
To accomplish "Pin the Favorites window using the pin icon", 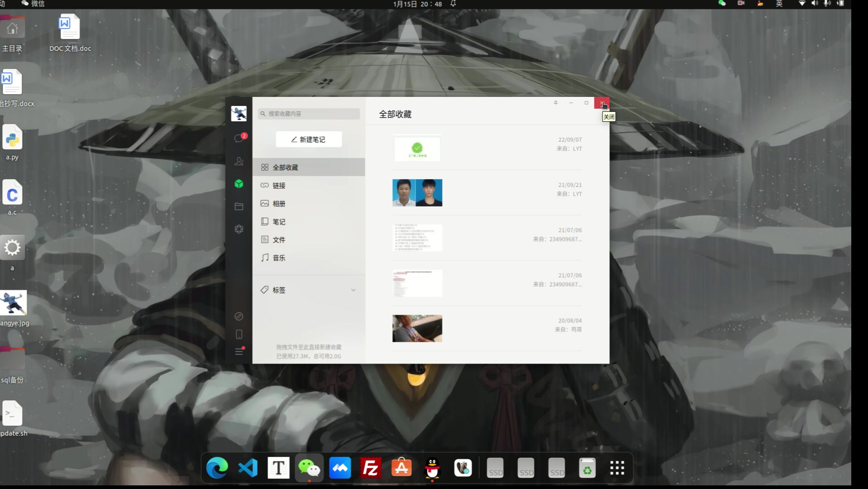I will point(555,103).
